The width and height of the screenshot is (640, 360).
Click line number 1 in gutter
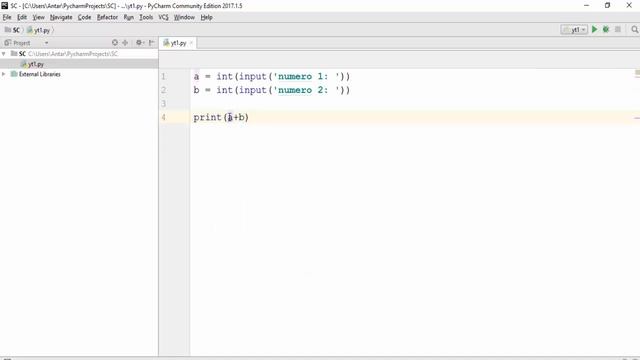point(164,76)
